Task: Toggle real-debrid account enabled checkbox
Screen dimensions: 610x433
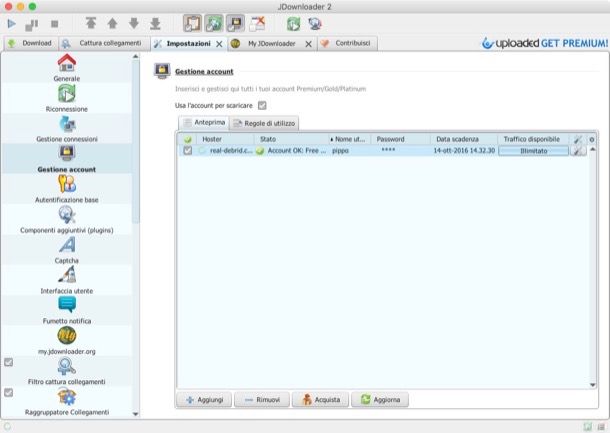Action: click(x=188, y=151)
